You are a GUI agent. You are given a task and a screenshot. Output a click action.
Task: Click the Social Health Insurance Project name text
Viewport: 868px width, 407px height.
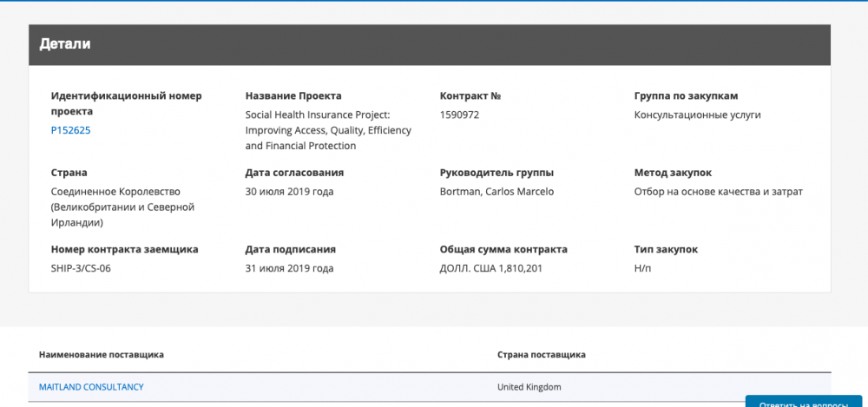point(328,131)
